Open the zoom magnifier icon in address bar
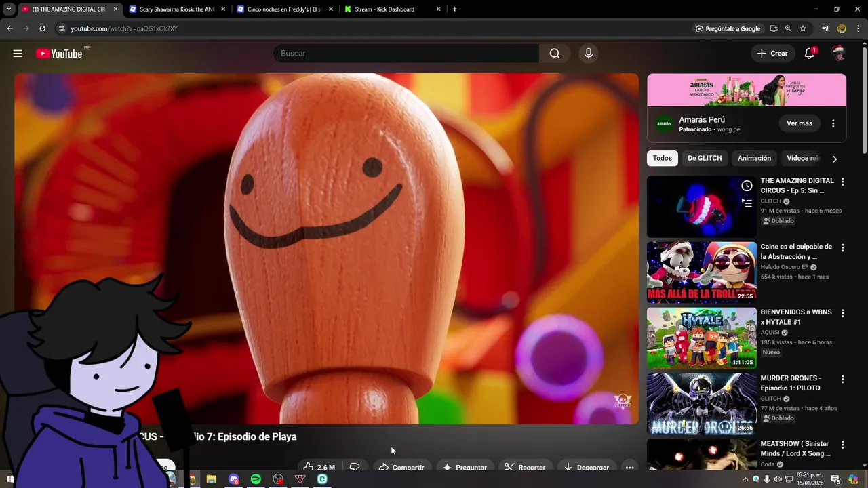The height and width of the screenshot is (488, 868). pyautogui.click(x=788, y=28)
